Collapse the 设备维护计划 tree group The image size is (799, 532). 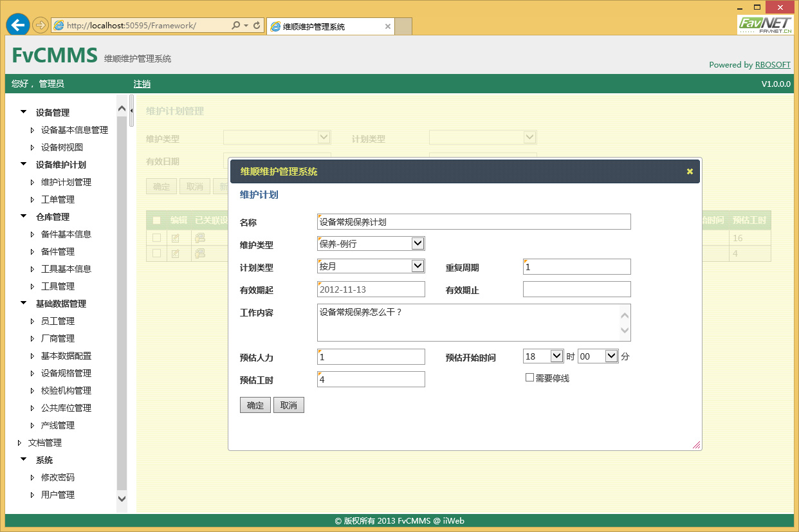24,164
